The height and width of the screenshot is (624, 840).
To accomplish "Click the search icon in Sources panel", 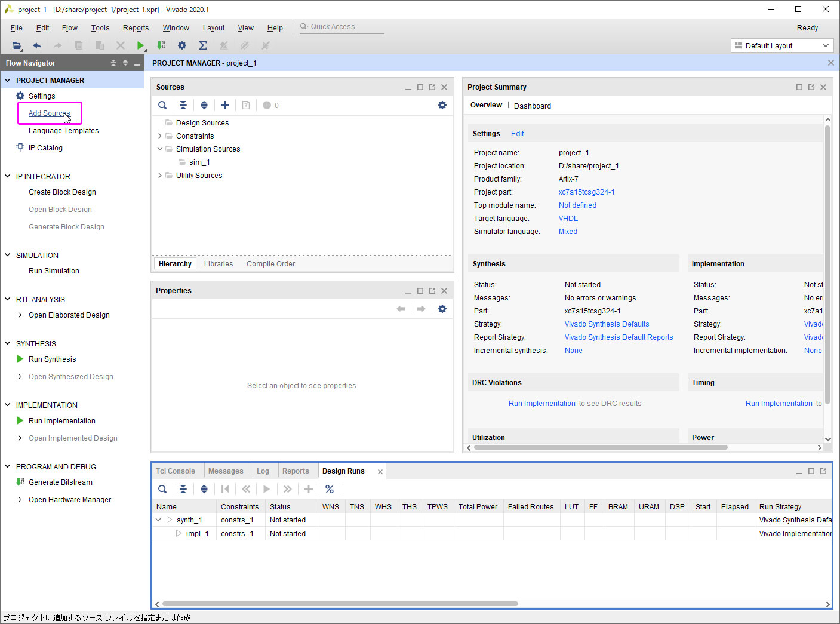I will pyautogui.click(x=162, y=105).
